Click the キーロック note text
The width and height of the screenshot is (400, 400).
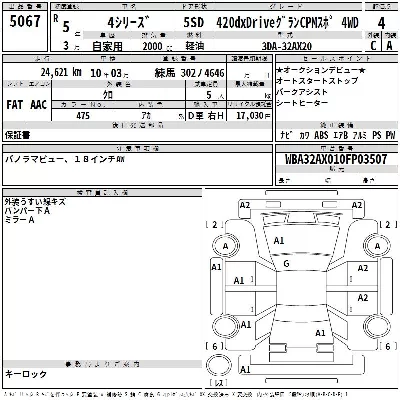(x=26, y=374)
